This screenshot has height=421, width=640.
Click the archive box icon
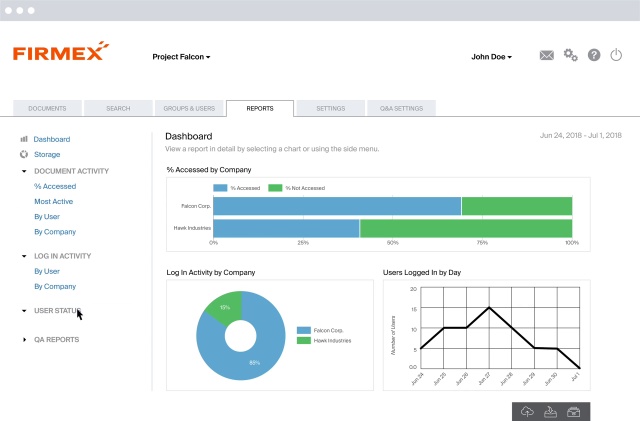click(573, 412)
